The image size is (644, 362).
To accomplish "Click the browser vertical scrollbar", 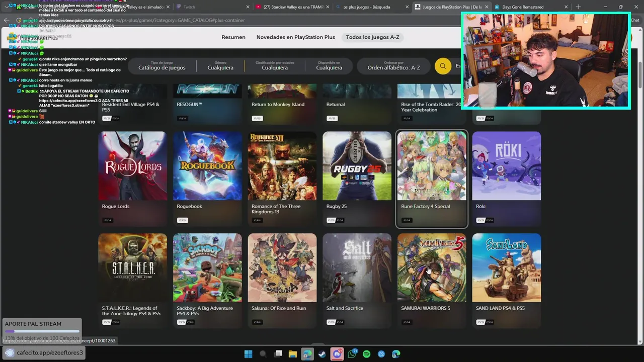I will [640, 75].
